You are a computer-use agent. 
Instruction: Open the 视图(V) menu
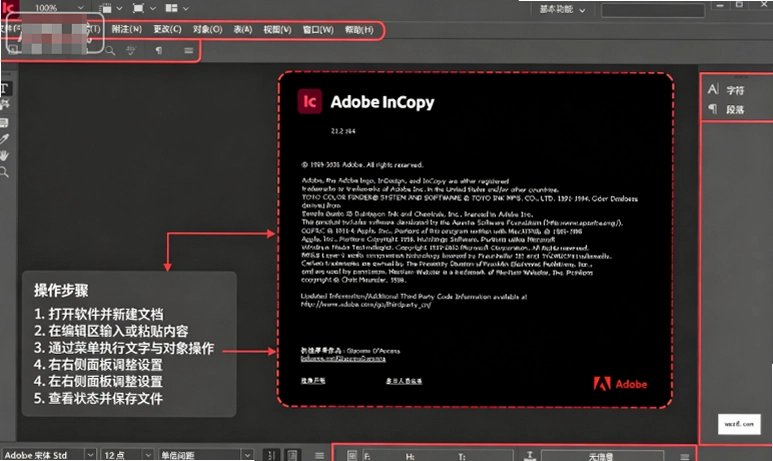[x=277, y=30]
